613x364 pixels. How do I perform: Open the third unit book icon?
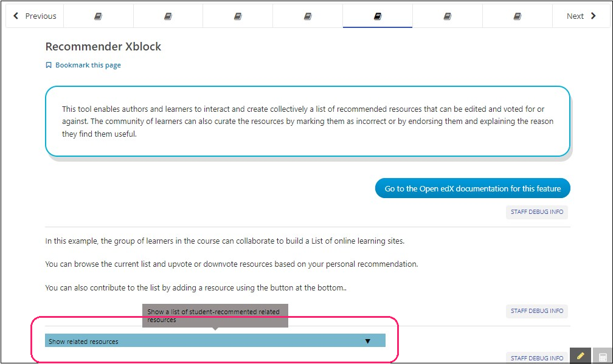[x=238, y=16]
